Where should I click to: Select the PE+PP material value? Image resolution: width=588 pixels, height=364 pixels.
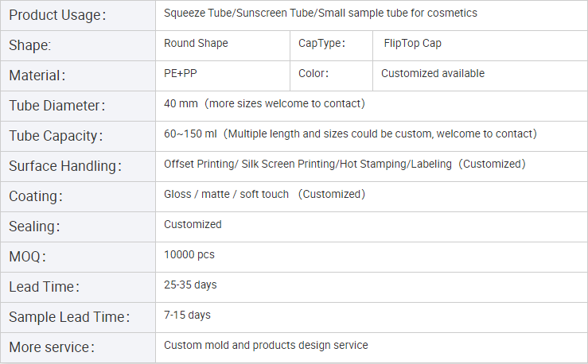click(180, 74)
